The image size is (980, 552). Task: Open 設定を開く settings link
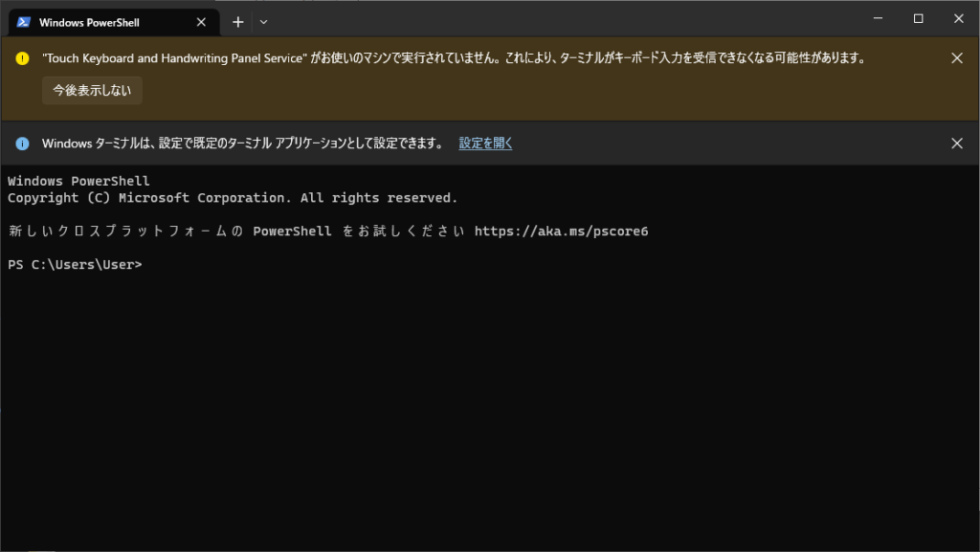click(x=484, y=143)
